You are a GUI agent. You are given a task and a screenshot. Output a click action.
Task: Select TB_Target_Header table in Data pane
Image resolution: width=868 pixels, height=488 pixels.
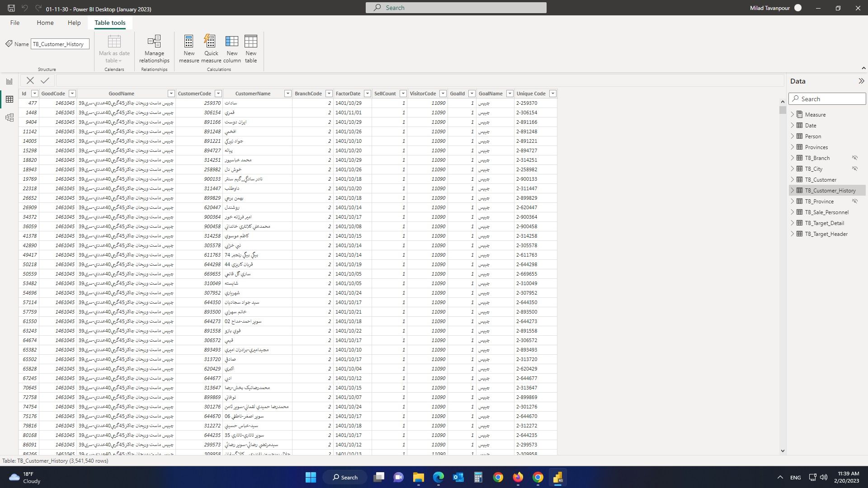(x=826, y=234)
